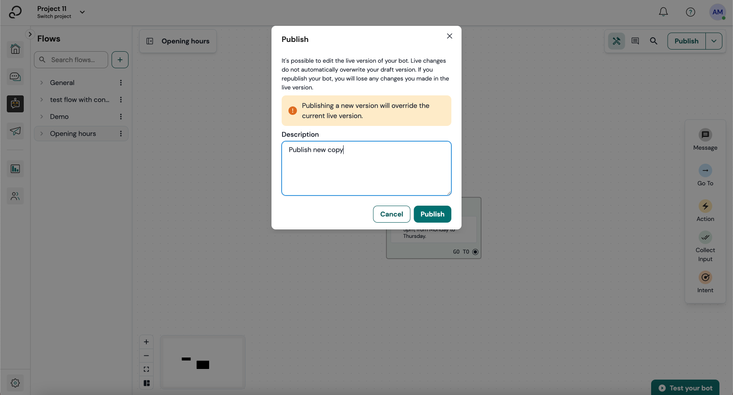
Task: Click the Publish button in top toolbar
Action: tap(686, 41)
